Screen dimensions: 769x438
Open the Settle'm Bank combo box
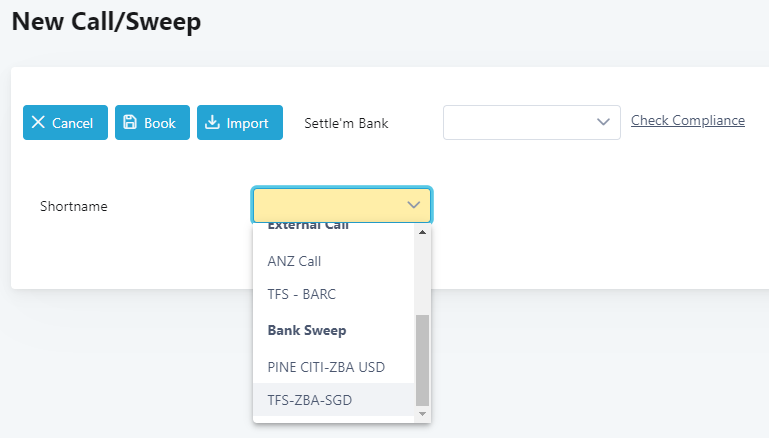point(532,122)
